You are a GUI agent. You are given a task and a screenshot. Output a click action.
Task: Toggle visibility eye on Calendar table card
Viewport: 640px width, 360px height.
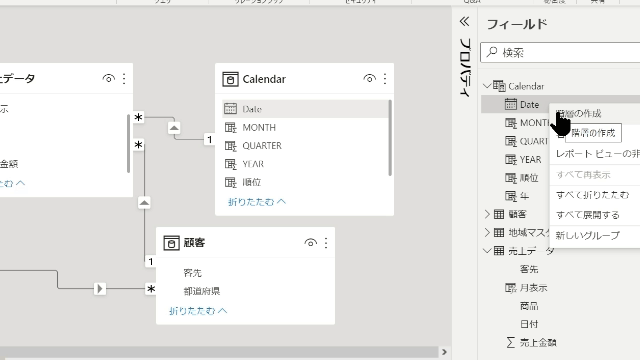click(x=369, y=78)
